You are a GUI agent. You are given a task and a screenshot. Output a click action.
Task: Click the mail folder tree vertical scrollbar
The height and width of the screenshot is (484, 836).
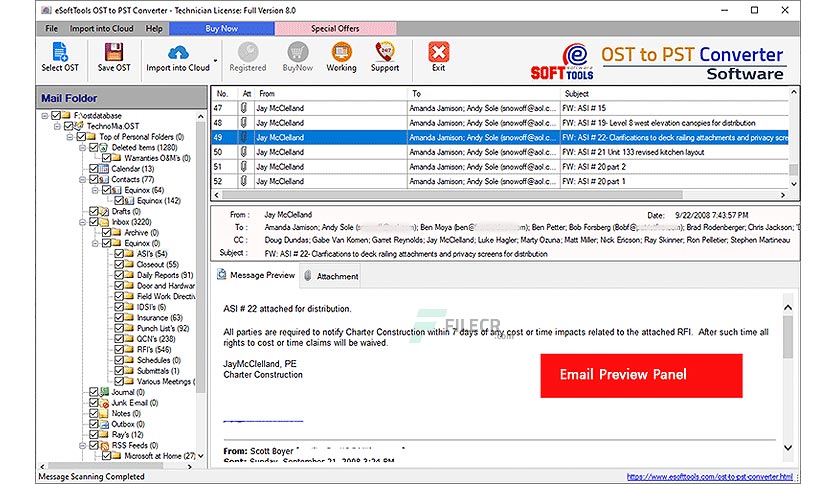point(200,257)
